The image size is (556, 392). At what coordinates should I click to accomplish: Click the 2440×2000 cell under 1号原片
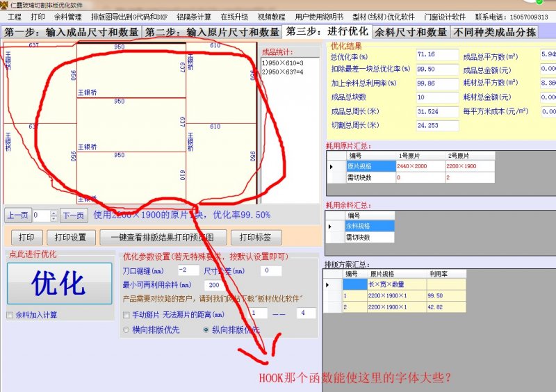(420, 166)
